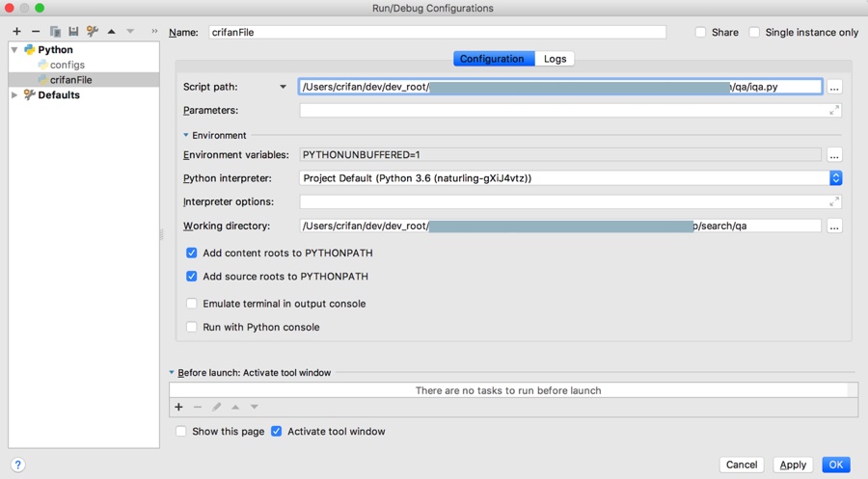The height and width of the screenshot is (479, 868).
Task: Save configuration using the disk icon
Action: coord(73,32)
